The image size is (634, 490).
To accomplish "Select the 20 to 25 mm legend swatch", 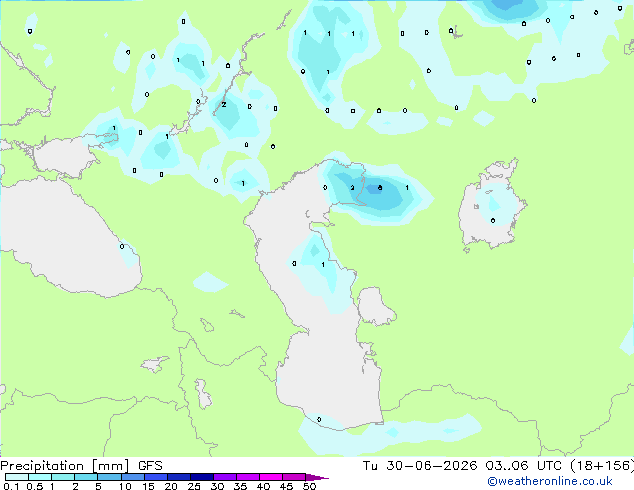I will pyautogui.click(x=179, y=477).
